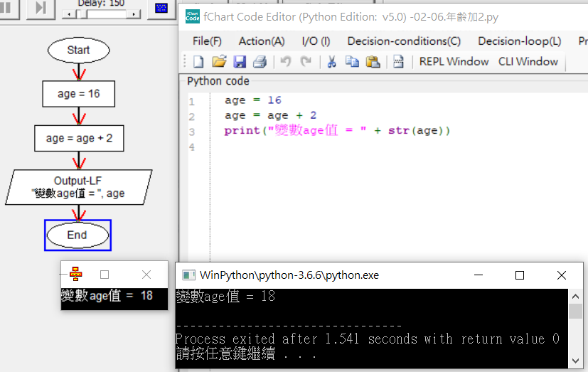This screenshot has width=588, height=372.
Task: Open the CLI Window
Action: pyautogui.click(x=528, y=61)
